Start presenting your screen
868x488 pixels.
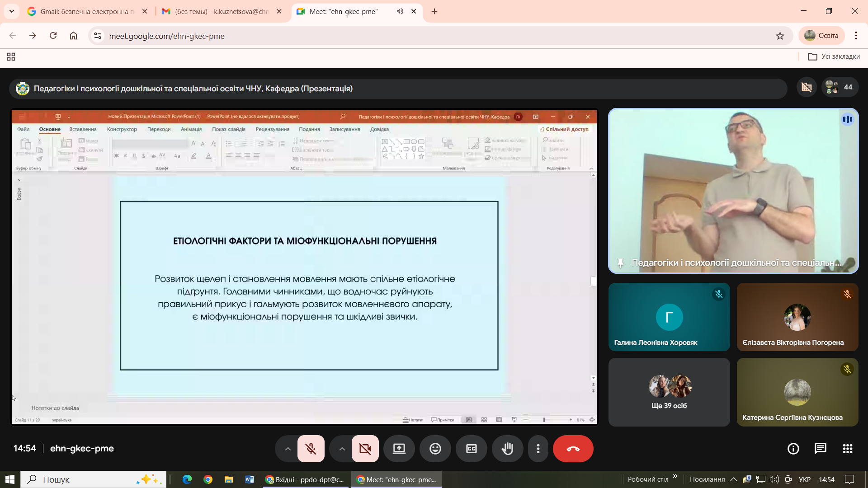click(399, 449)
